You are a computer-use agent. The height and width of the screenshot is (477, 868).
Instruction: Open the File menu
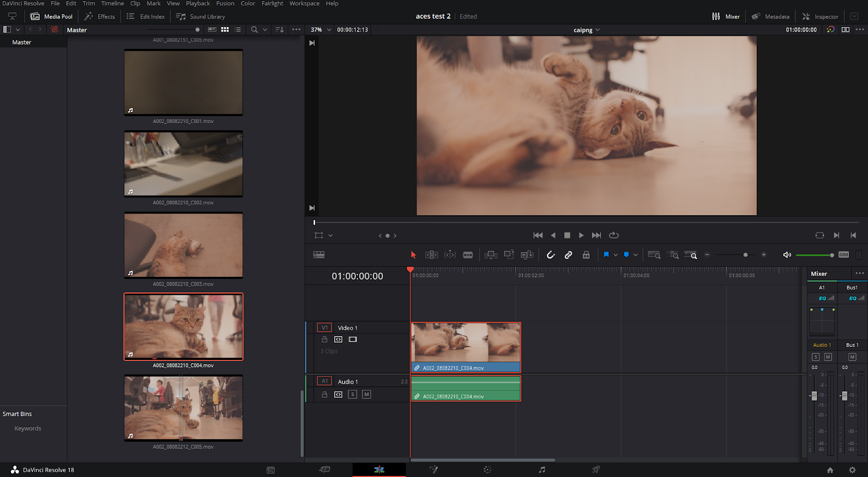pyautogui.click(x=55, y=3)
